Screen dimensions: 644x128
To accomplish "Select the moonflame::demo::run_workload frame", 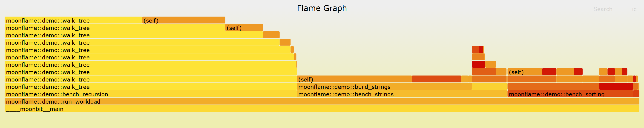I will (x=322, y=101).
